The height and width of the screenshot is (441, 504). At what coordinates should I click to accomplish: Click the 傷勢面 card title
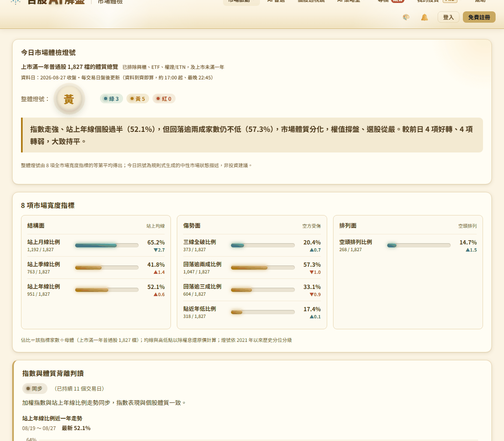point(192,226)
